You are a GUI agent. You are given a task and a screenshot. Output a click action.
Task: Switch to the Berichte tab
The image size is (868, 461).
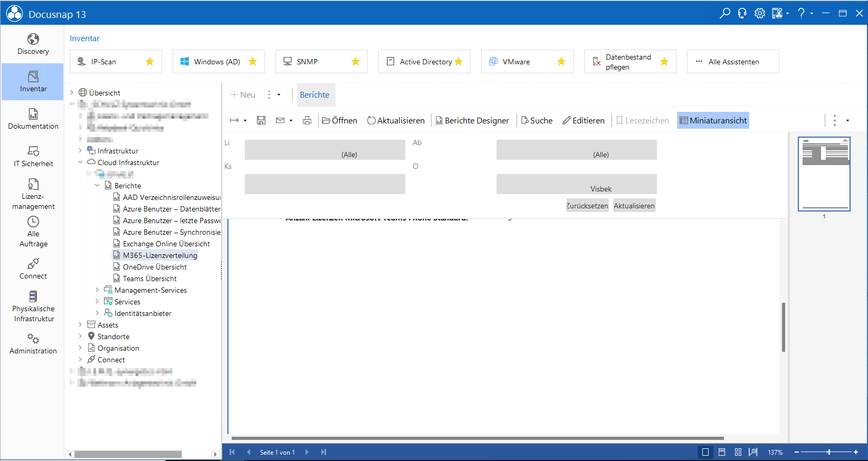(x=314, y=95)
